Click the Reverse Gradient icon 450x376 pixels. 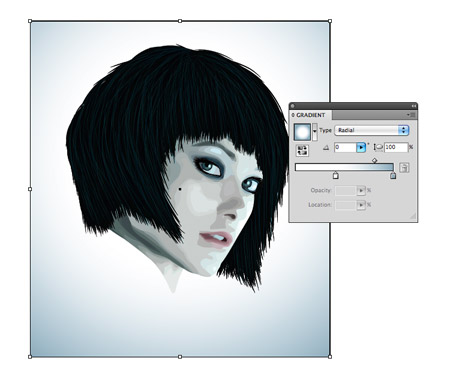point(302,150)
